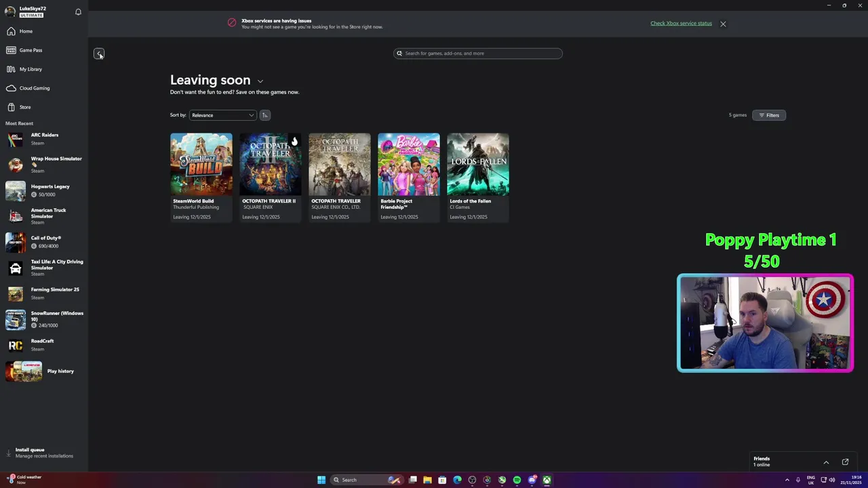The image size is (868, 488).
Task: Open ARC Raiders from Most Recent
Action: (44, 139)
